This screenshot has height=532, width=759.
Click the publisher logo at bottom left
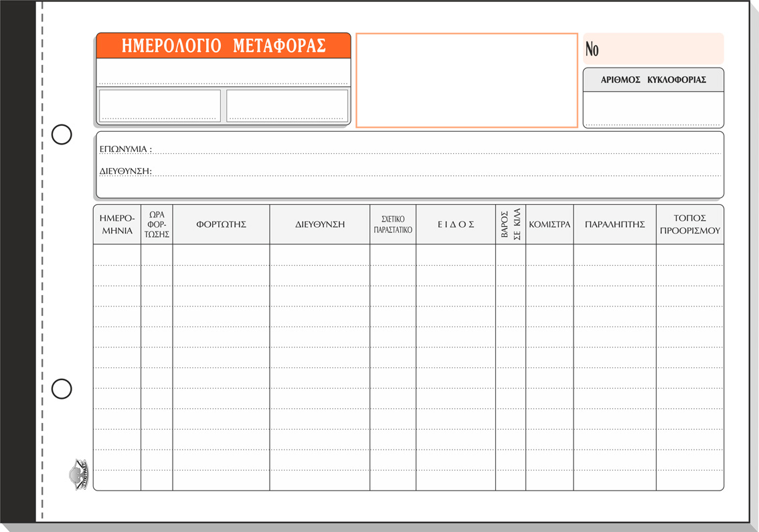(79, 474)
